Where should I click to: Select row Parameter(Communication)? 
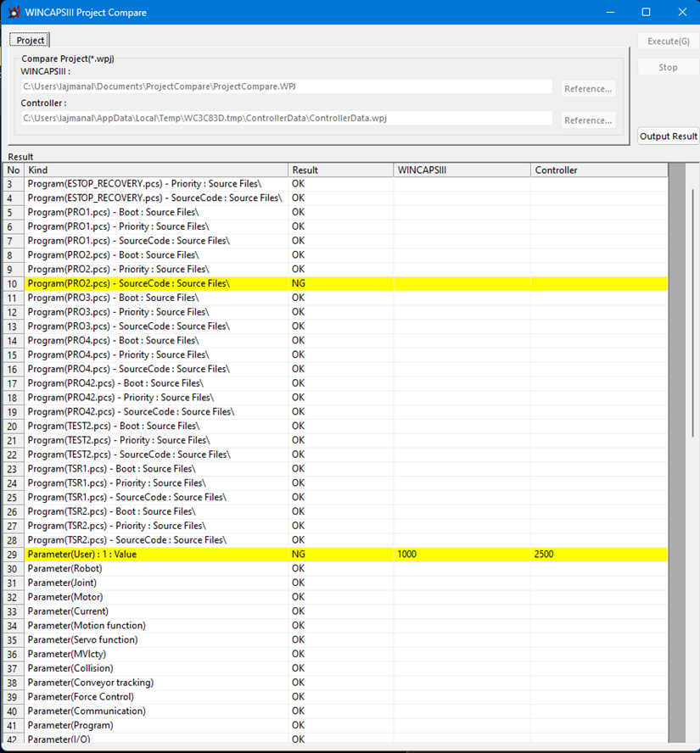pyautogui.click(x=335, y=711)
